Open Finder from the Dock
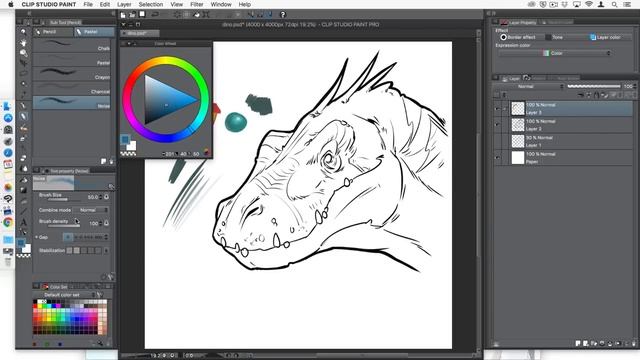Viewport: 640px width, 360px height. (8, 107)
